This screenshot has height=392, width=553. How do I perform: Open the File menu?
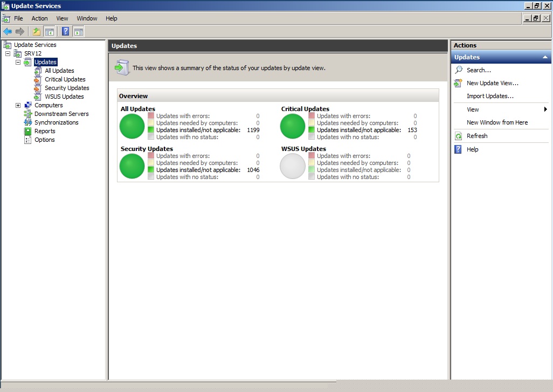coord(18,18)
